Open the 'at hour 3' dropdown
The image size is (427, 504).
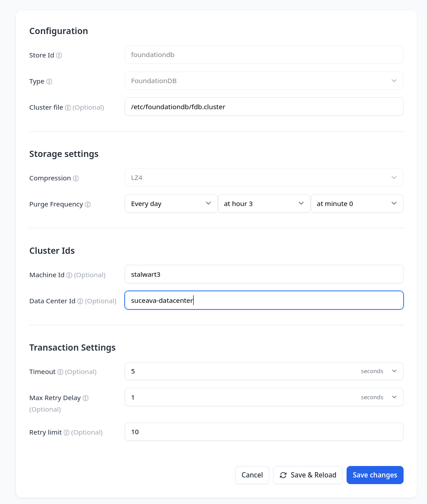pyautogui.click(x=264, y=203)
